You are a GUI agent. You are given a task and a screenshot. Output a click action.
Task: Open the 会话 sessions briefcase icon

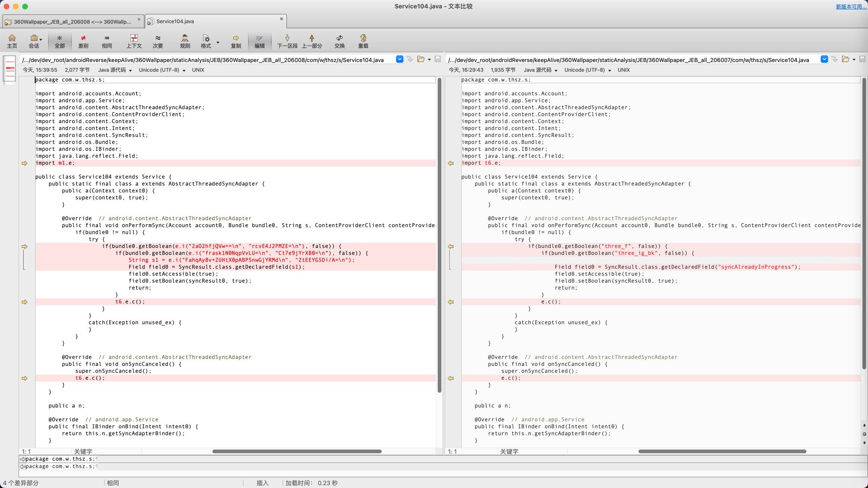point(34,41)
